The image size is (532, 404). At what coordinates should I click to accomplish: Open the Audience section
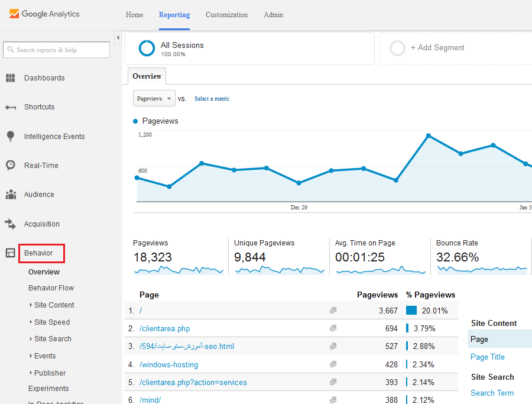pos(39,195)
